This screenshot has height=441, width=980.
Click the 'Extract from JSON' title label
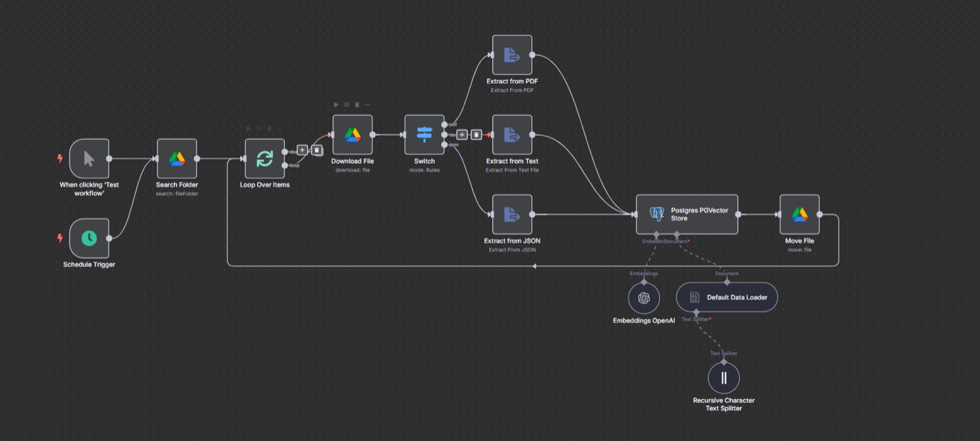point(512,241)
